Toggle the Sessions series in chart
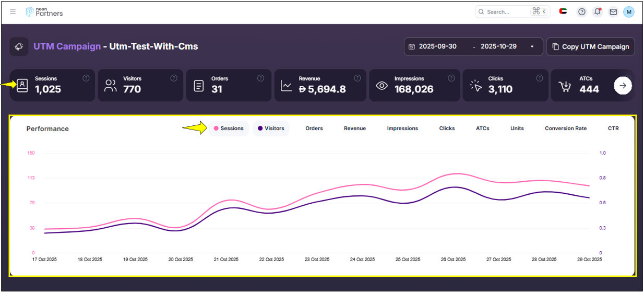Screen dimensions: 644x293 click(x=229, y=128)
